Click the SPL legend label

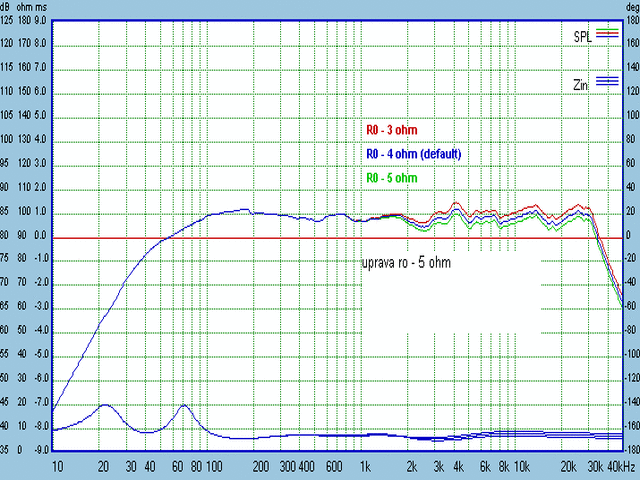pyautogui.click(x=582, y=37)
